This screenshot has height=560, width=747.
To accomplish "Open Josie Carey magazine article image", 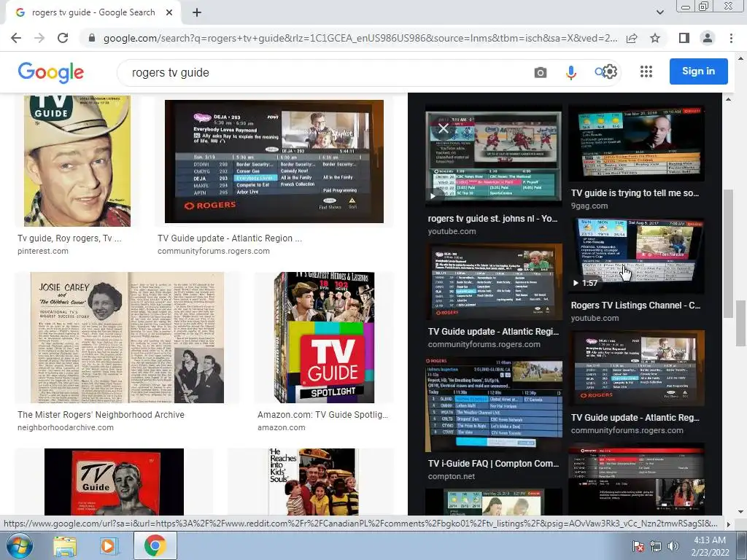I will (127, 338).
